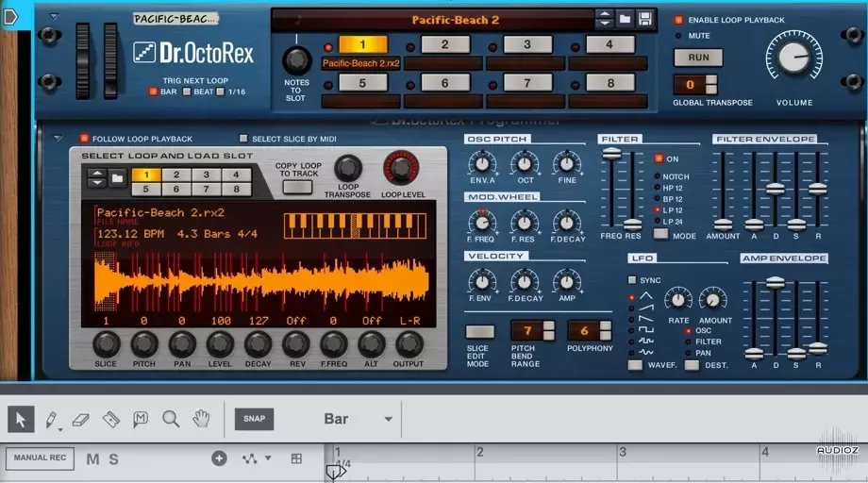Change the Polyphony stepper
The width and height of the screenshot is (868, 483).
tap(606, 331)
